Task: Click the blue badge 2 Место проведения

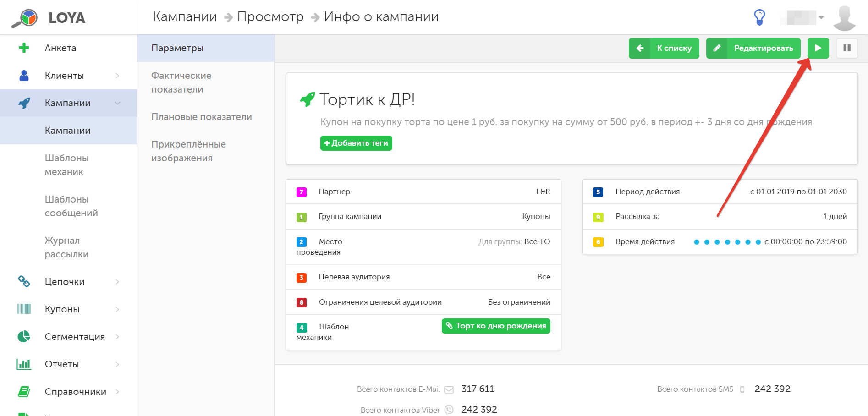Action: (302, 242)
